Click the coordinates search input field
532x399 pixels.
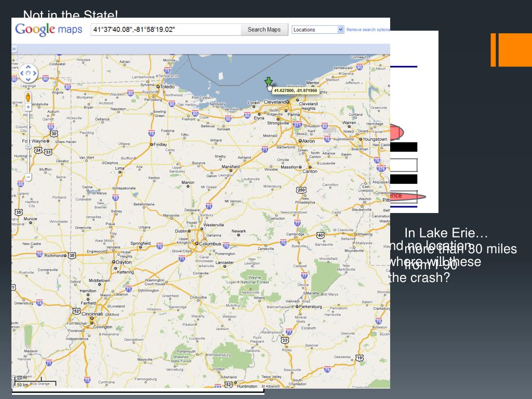pos(166,30)
